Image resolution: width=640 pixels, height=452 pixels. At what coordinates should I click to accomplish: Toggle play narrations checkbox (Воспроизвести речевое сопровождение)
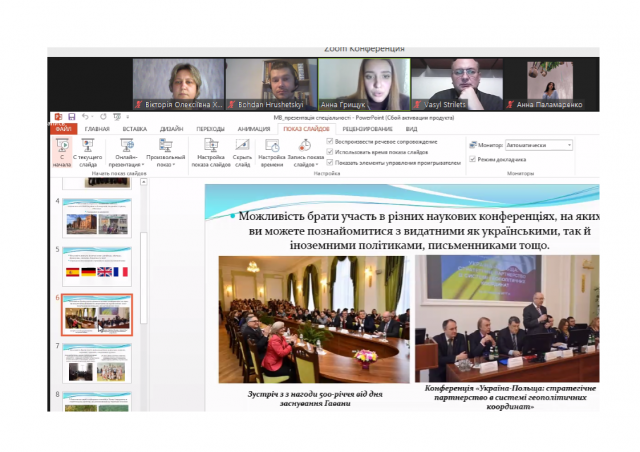tap(332, 141)
